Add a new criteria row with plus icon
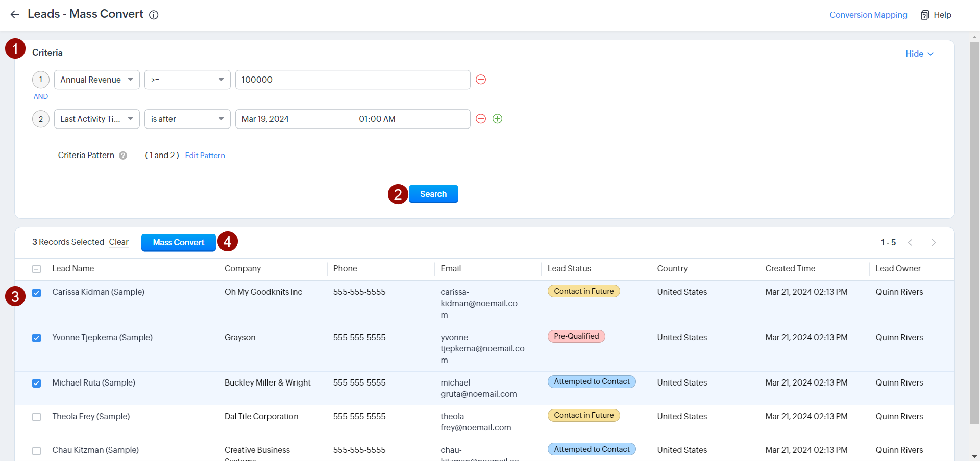The height and width of the screenshot is (461, 980). tap(498, 119)
